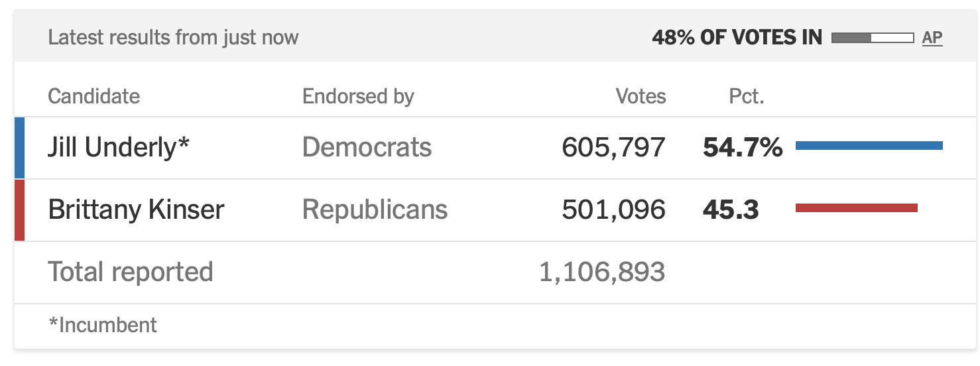Click the 605,797 vote count
The height and width of the screenshot is (366, 980).
[x=613, y=147]
